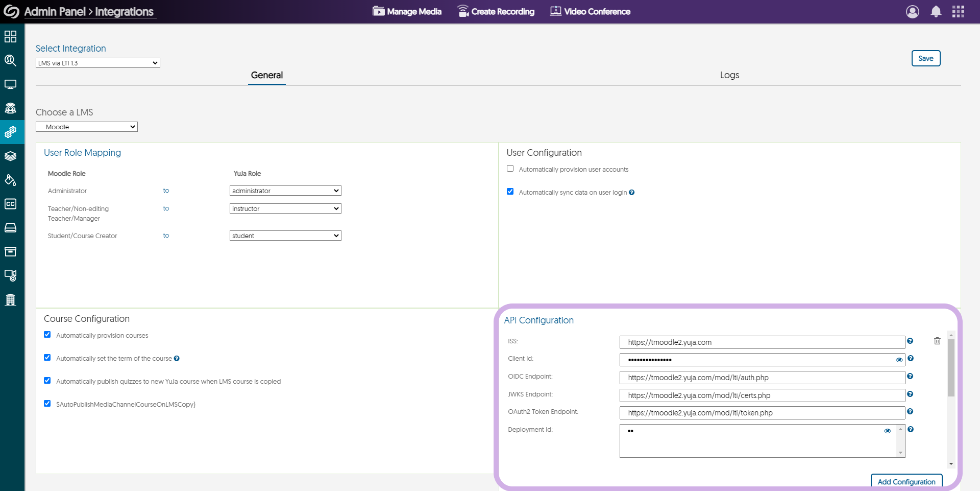Click the delete trash icon beside ISS
The width and height of the screenshot is (980, 491).
937,341
